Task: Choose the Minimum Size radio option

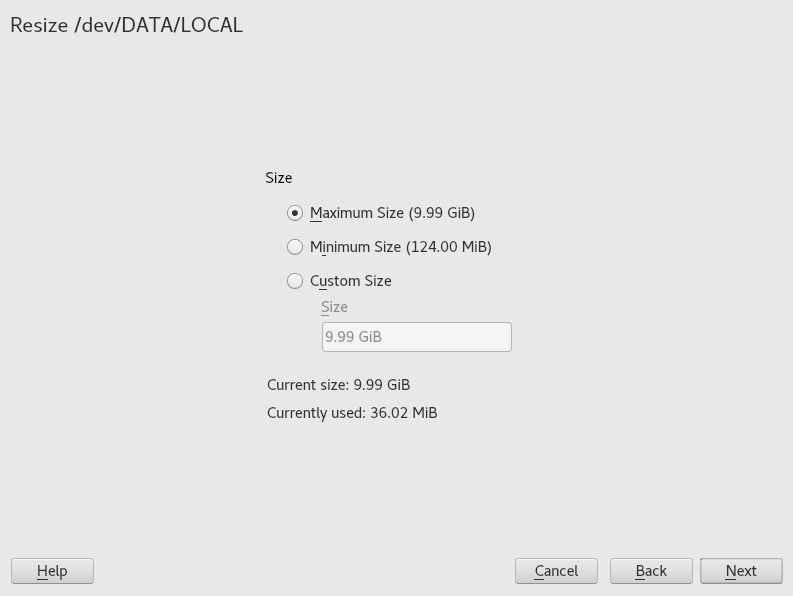Action: tap(295, 247)
